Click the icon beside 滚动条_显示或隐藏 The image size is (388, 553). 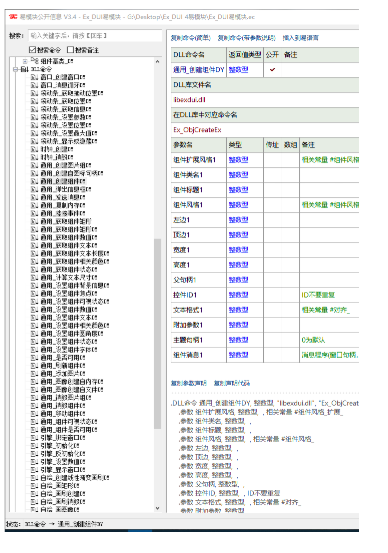[34, 141]
